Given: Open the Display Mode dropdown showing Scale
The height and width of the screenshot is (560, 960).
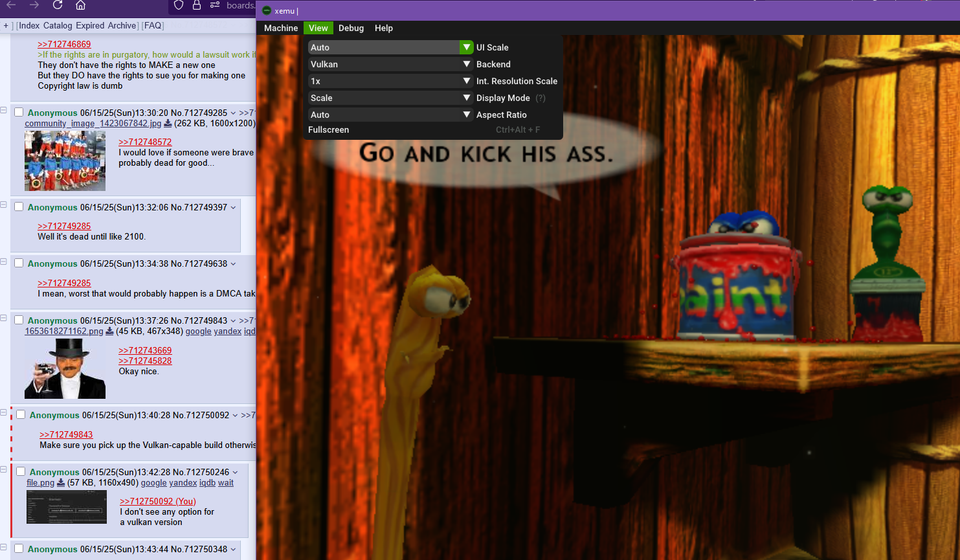Looking at the screenshot, I should coord(390,98).
